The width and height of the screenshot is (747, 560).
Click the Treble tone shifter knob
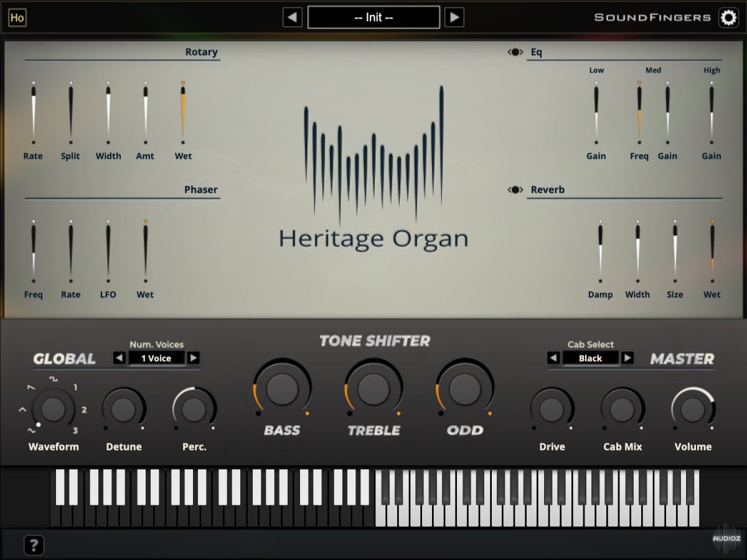click(374, 389)
